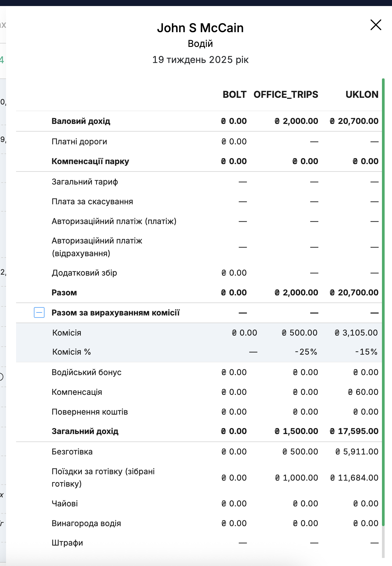Select the UKLON column header
This screenshot has width=392, height=566.
[x=362, y=94]
